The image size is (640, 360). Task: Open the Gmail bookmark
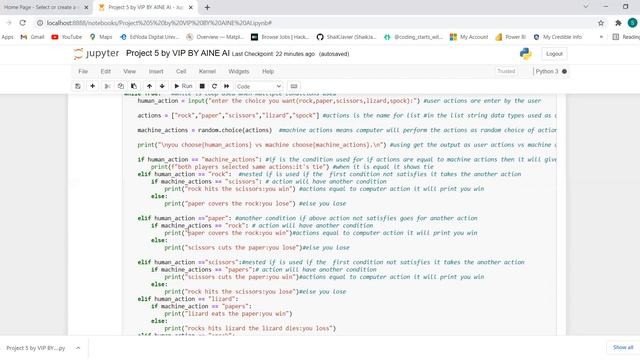32,37
